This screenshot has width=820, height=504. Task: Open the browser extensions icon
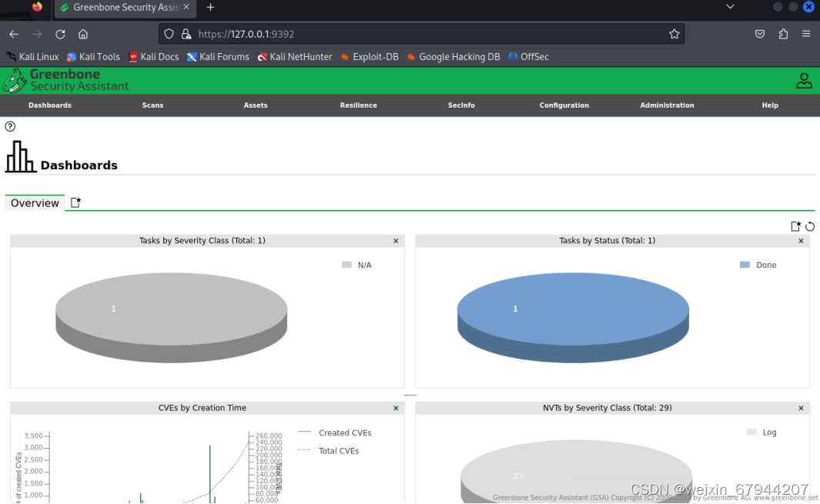[x=783, y=34]
